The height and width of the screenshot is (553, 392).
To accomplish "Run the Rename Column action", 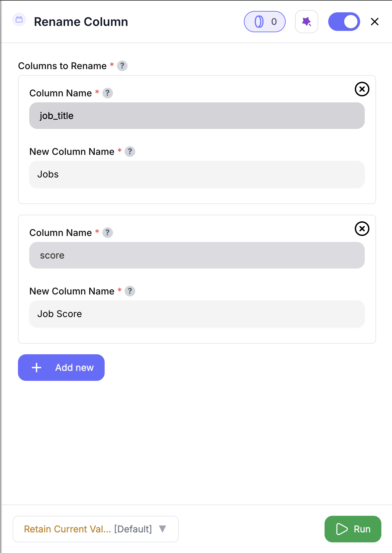I will click(353, 529).
